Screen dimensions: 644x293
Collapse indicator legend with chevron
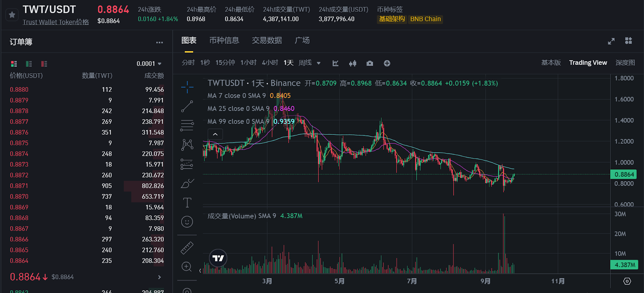click(215, 134)
